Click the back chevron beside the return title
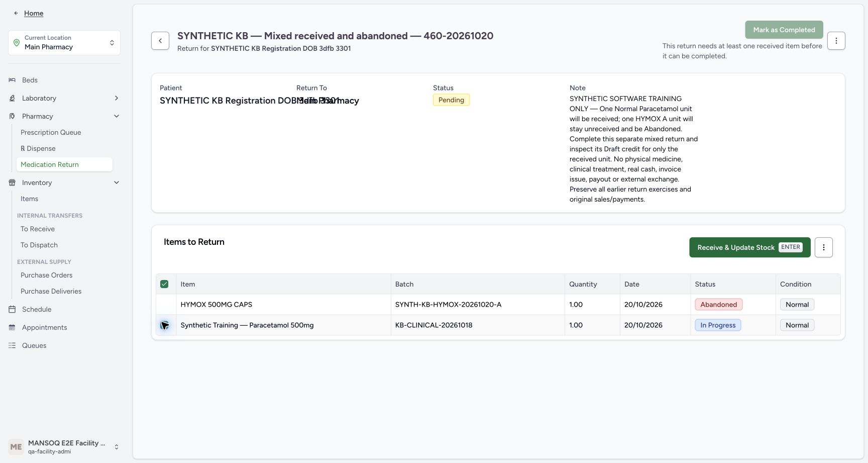868x463 pixels. (160, 41)
